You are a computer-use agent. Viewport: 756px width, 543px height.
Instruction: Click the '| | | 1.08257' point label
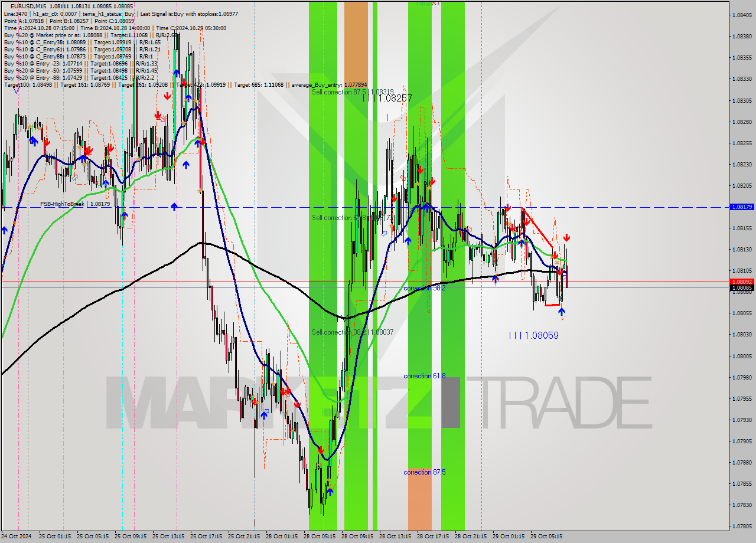[387, 98]
